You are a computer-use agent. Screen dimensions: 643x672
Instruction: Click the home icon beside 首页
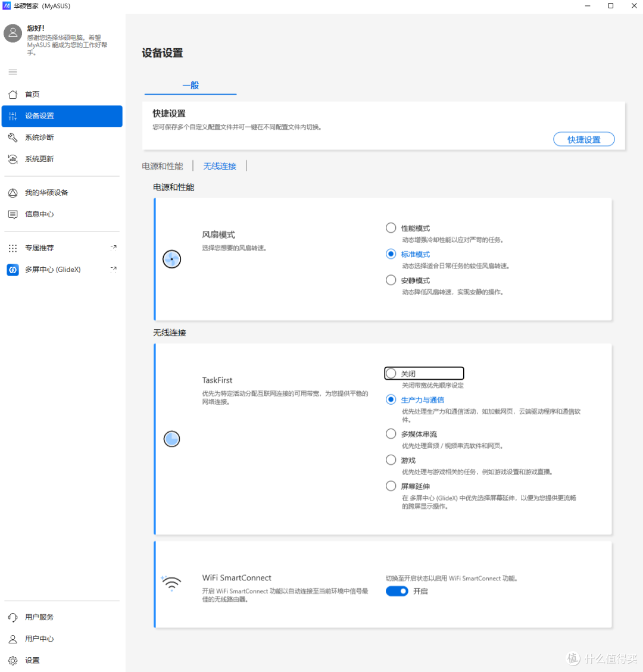[13, 94]
